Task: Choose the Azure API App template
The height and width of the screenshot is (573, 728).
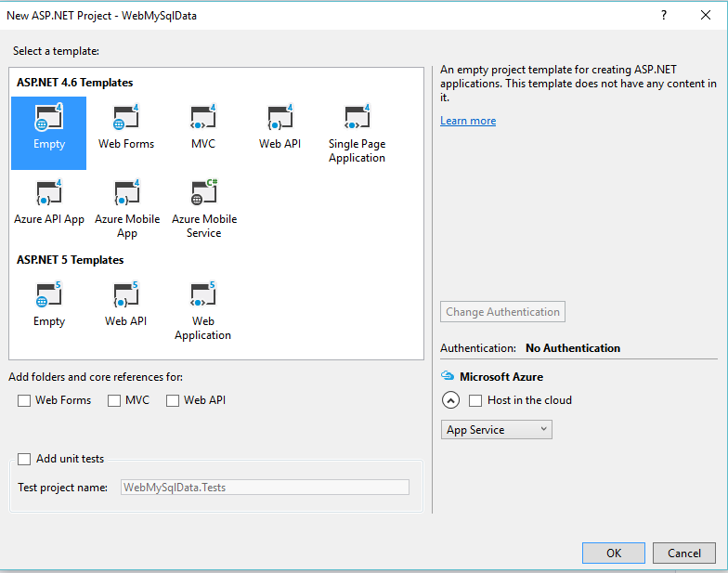Action: click(48, 195)
